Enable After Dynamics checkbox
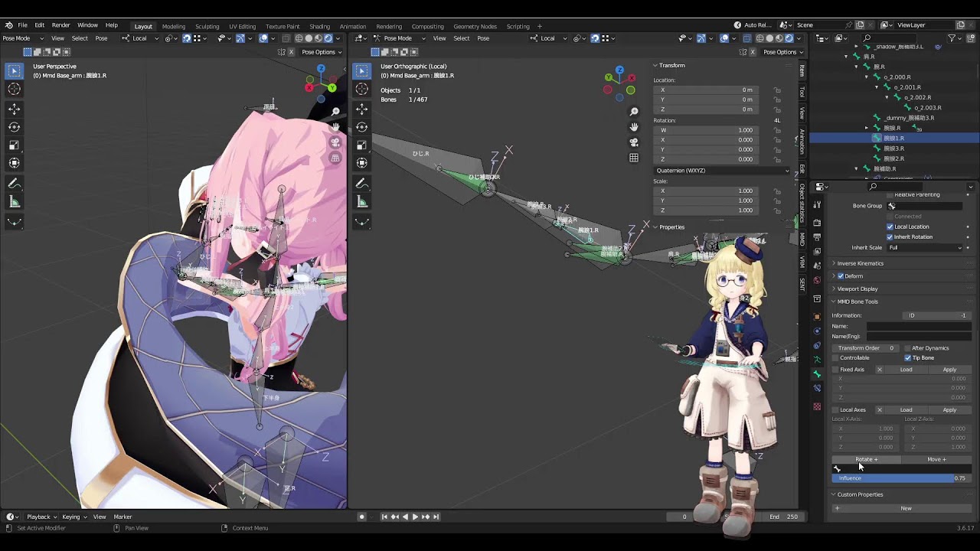The image size is (980, 551). coord(908,348)
